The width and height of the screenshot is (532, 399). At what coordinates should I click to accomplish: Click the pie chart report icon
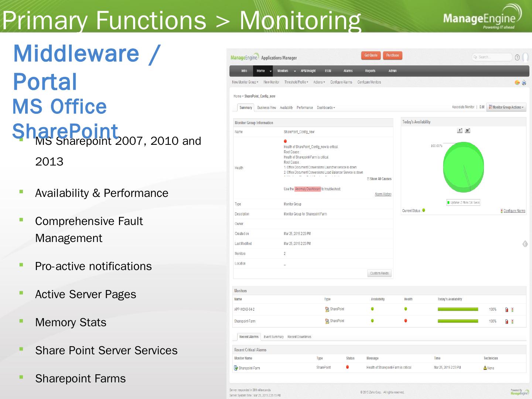point(517,82)
